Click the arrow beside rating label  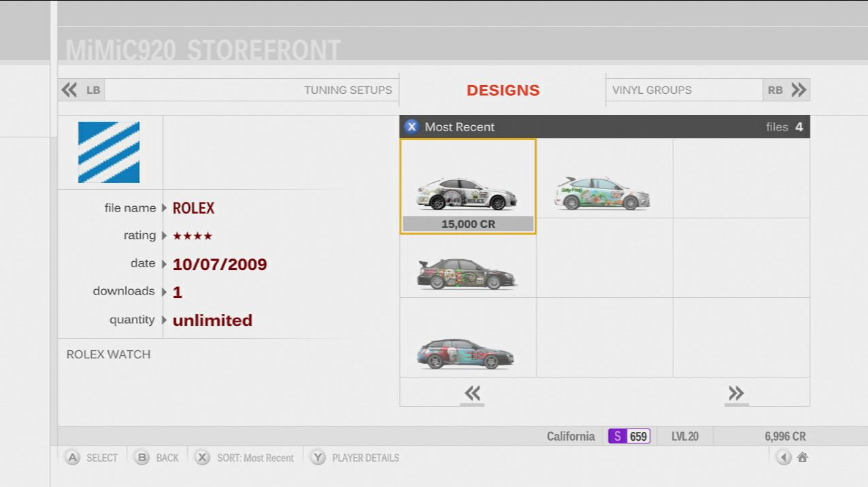pos(164,236)
